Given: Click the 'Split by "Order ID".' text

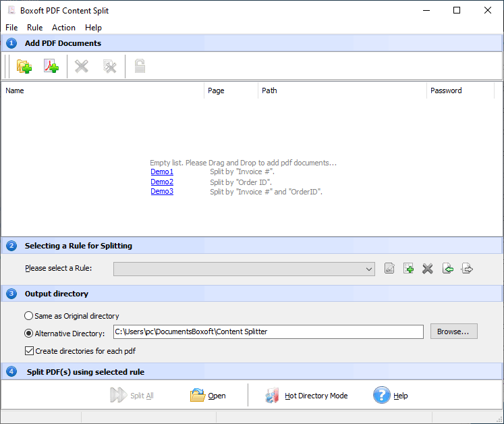Looking at the screenshot, I should coord(241,182).
